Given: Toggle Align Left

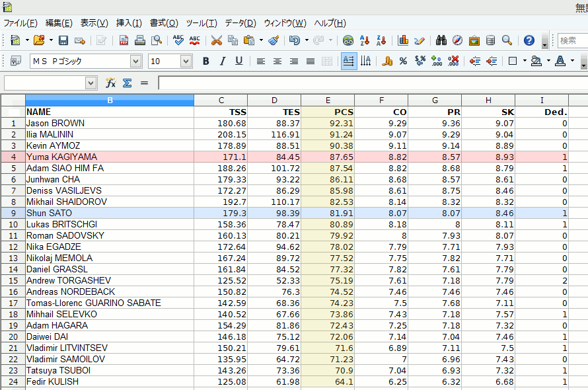Looking at the screenshot, I should tap(260, 61).
